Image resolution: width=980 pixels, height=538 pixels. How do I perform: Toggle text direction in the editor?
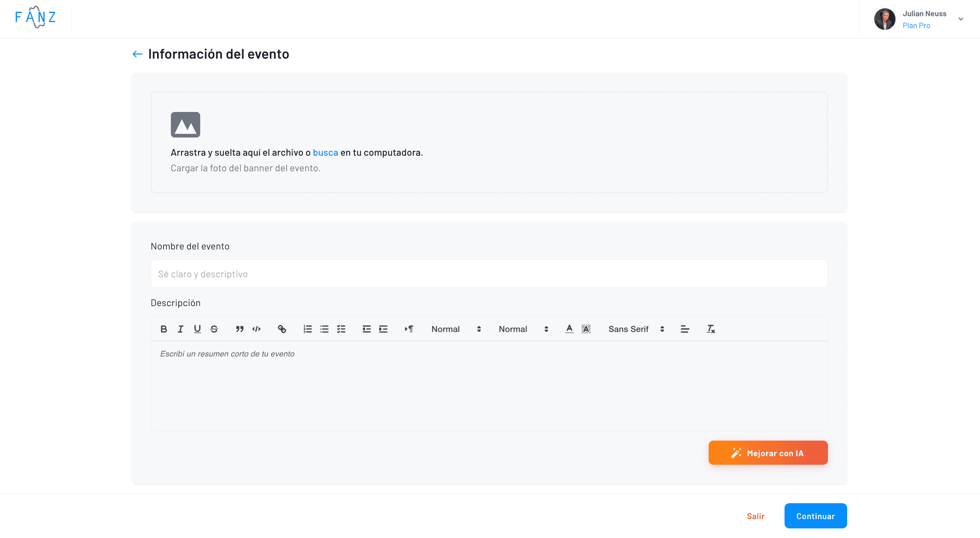[x=409, y=329]
